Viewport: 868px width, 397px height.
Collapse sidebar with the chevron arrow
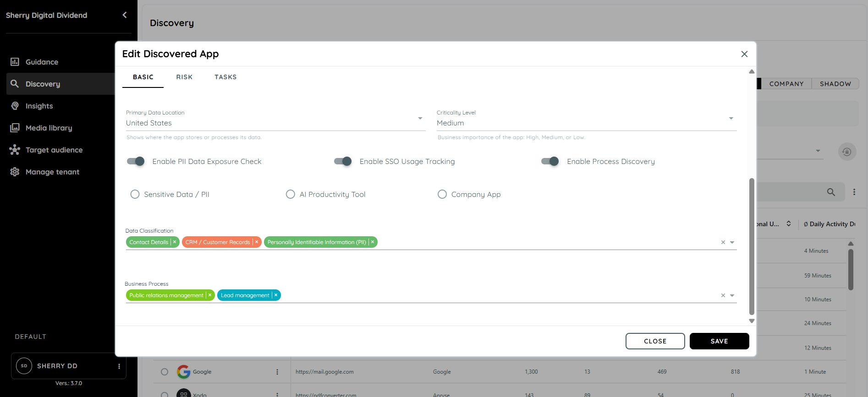pyautogui.click(x=125, y=15)
